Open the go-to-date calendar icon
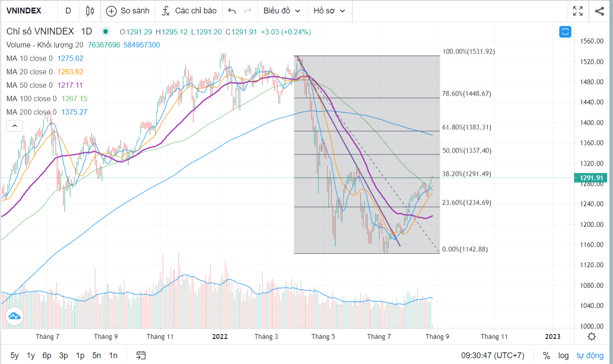 [141, 355]
